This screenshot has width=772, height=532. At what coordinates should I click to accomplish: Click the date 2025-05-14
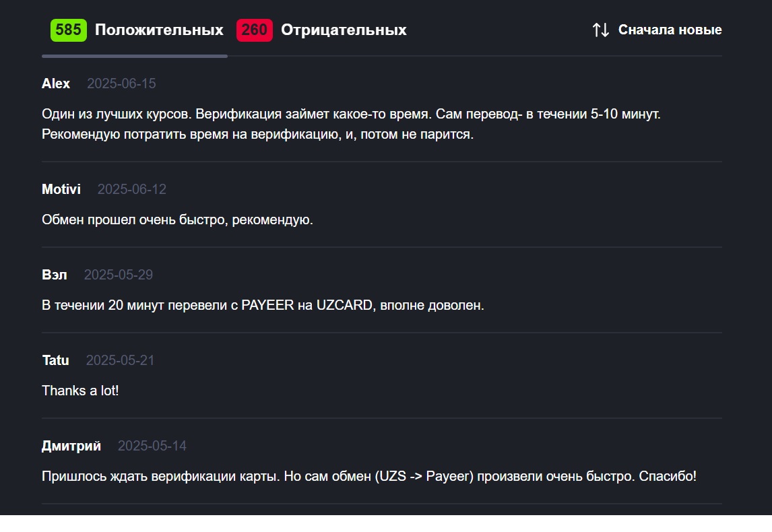(x=152, y=446)
